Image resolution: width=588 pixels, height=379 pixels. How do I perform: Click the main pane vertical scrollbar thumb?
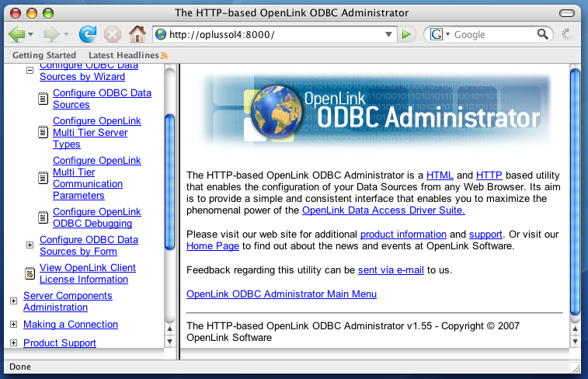575,192
